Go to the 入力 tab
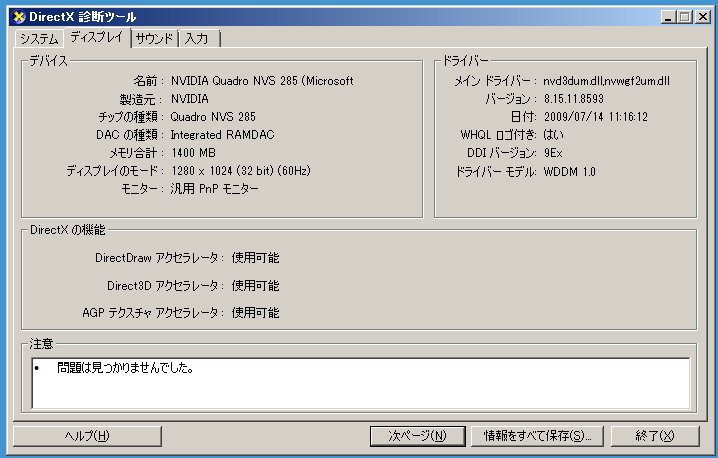The height and width of the screenshot is (458, 718). [200, 38]
